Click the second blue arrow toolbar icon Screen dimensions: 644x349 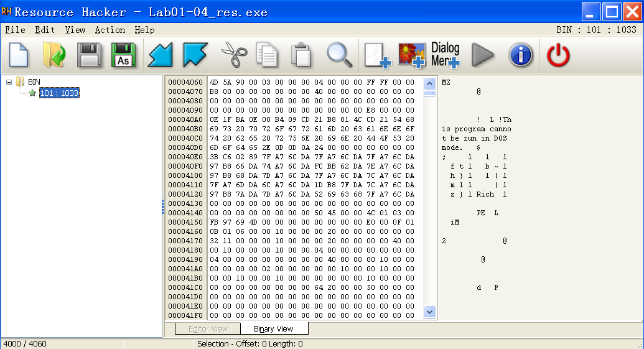pyautogui.click(x=195, y=55)
